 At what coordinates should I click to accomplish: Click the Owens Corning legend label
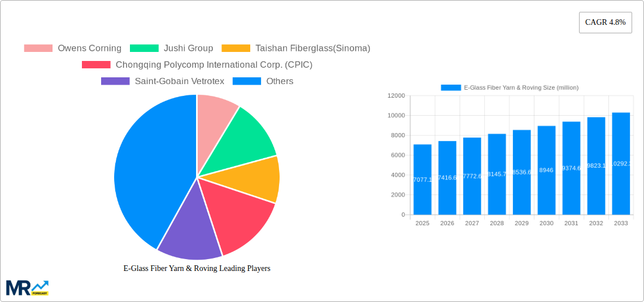(x=89, y=49)
